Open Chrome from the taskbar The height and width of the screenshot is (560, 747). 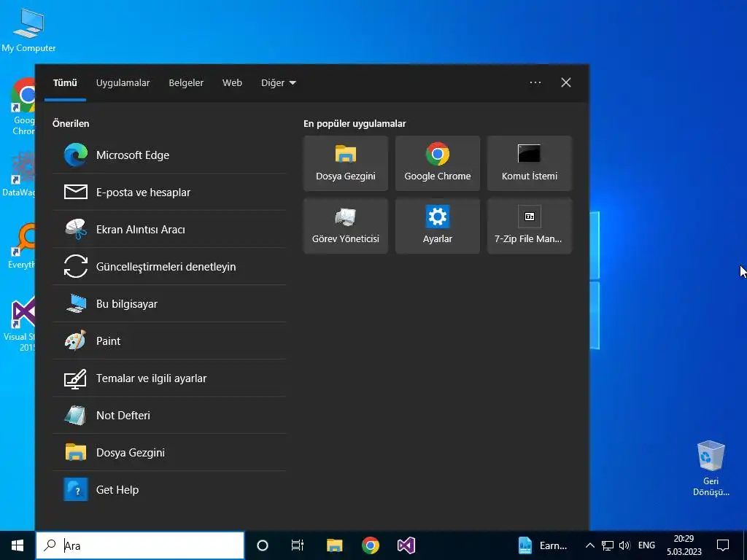click(370, 545)
